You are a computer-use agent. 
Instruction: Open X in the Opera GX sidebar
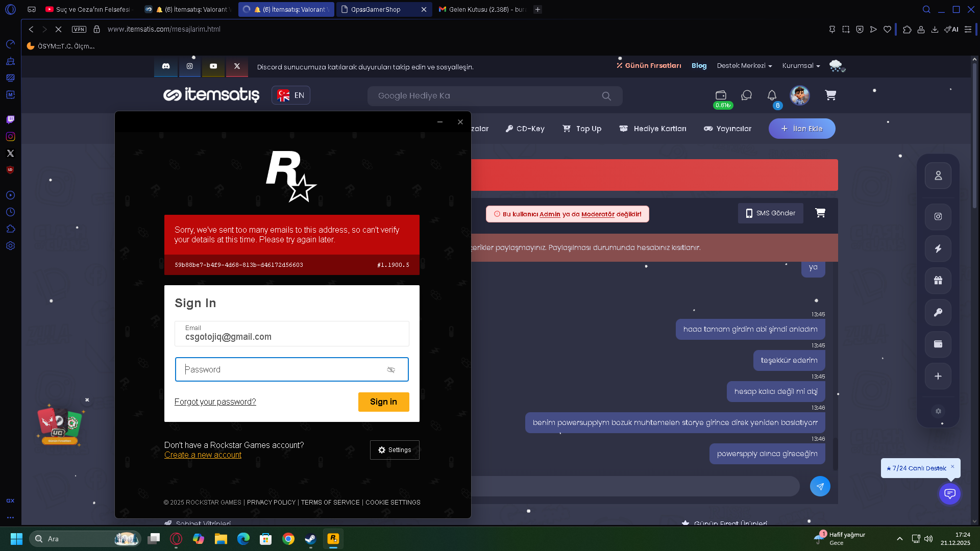10,153
